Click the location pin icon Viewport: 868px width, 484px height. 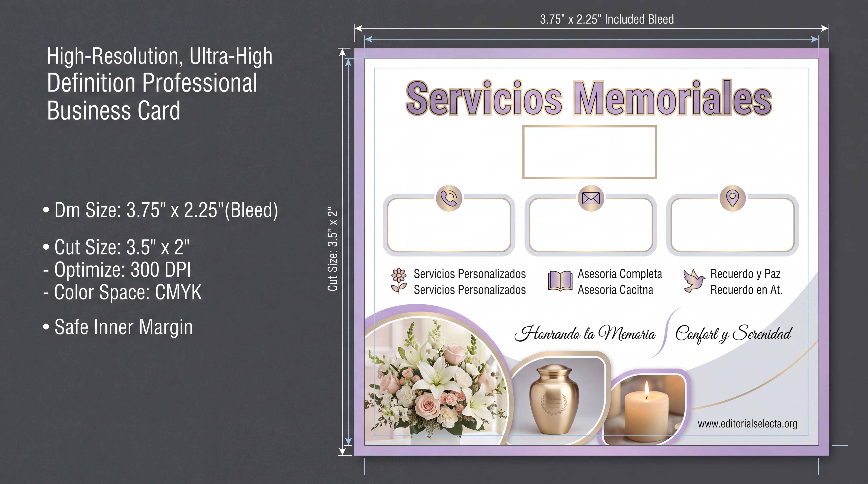(733, 198)
